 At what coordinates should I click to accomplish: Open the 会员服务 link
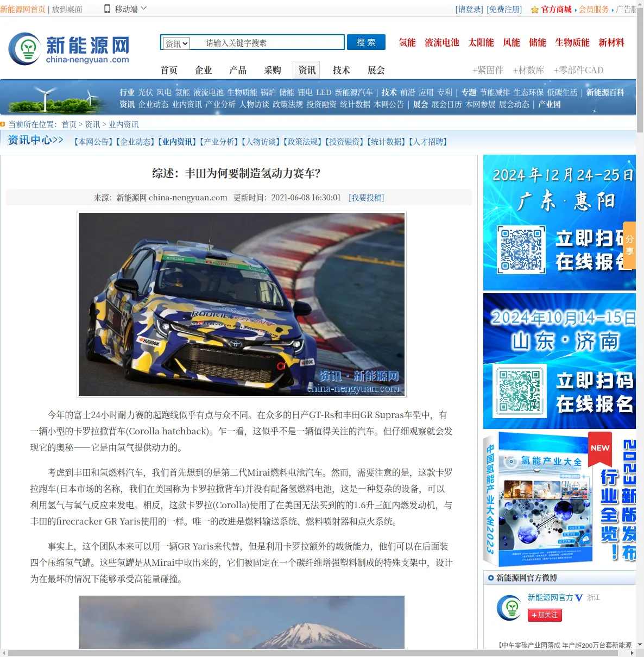pos(594,9)
